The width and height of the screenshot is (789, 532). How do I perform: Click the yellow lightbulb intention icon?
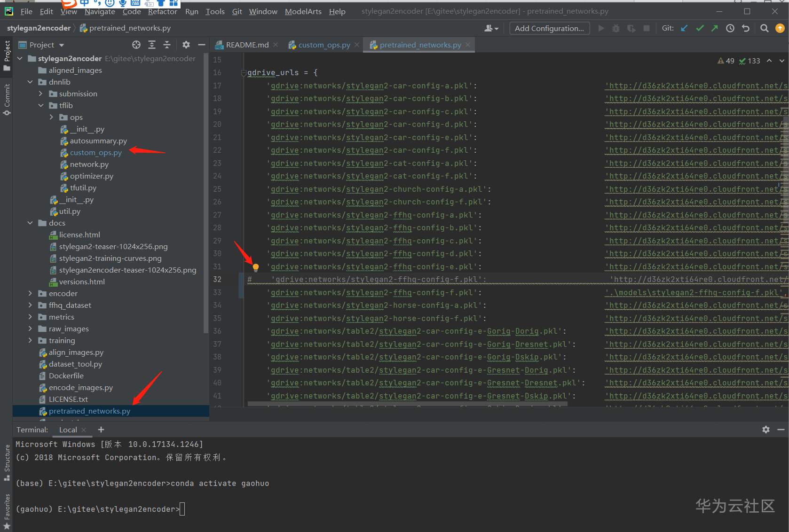256,267
